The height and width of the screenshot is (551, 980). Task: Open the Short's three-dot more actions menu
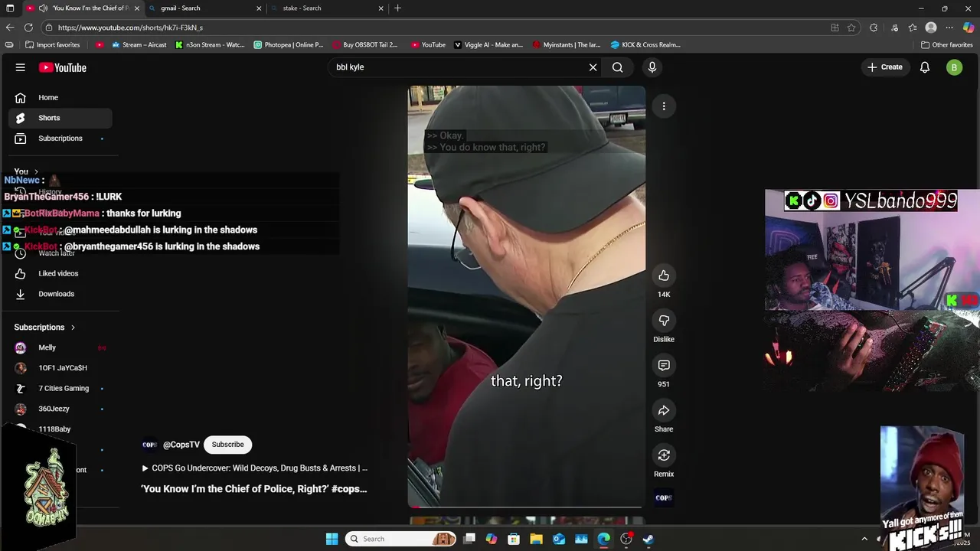coord(664,106)
